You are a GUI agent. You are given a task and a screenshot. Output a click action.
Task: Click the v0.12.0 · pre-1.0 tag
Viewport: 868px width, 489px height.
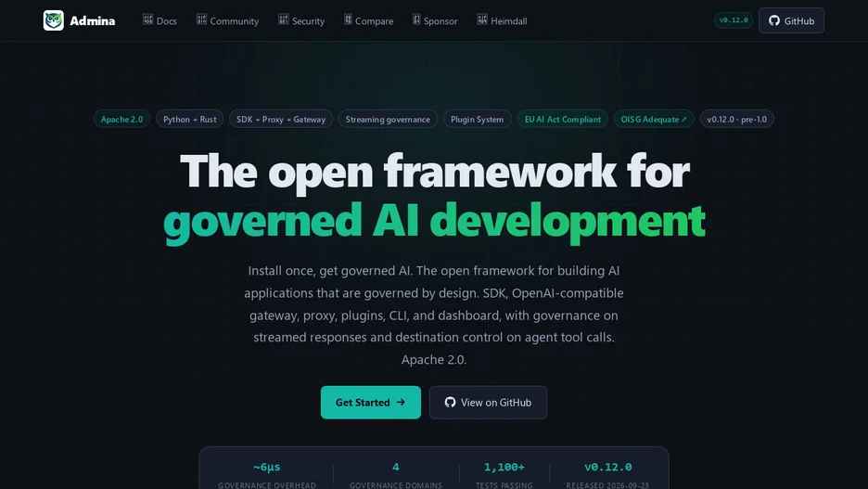[x=737, y=119]
